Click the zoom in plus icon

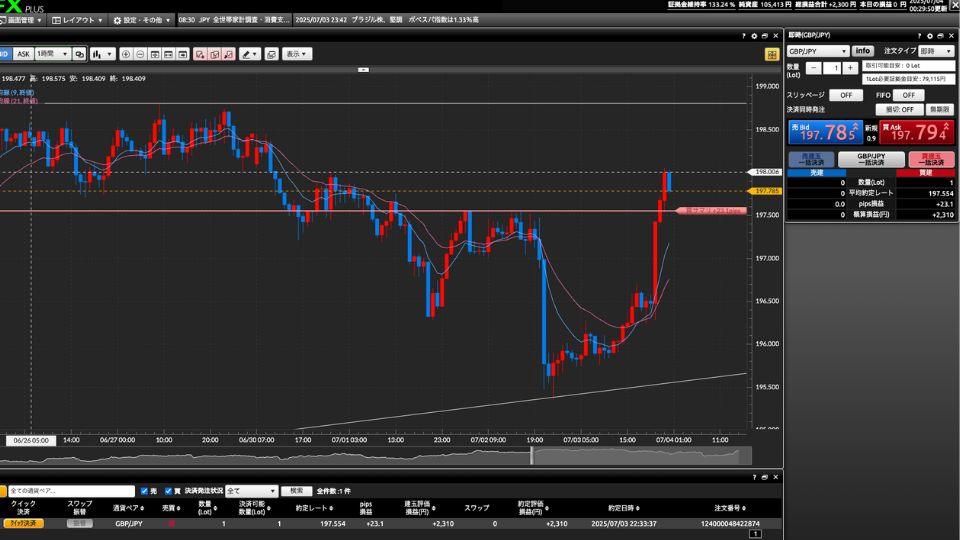pyautogui.click(x=126, y=54)
